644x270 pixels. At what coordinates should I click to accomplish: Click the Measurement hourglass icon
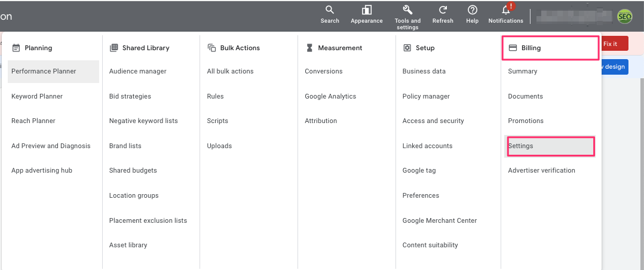click(x=309, y=48)
